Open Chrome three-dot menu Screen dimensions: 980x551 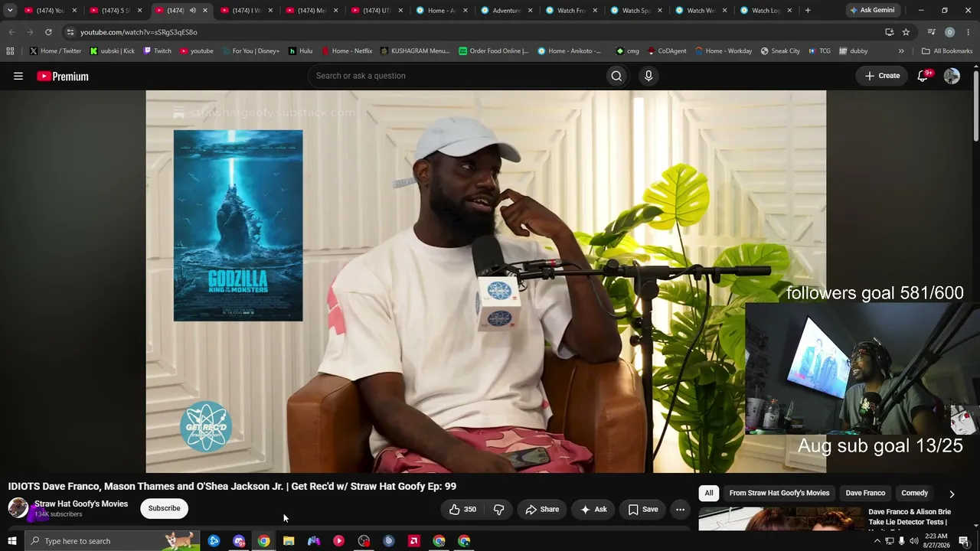coord(969,32)
